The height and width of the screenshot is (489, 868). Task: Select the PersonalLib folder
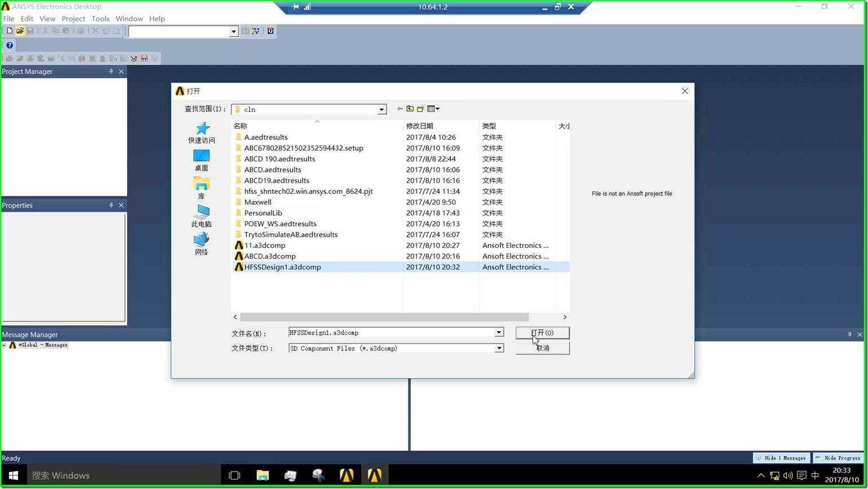click(263, 213)
